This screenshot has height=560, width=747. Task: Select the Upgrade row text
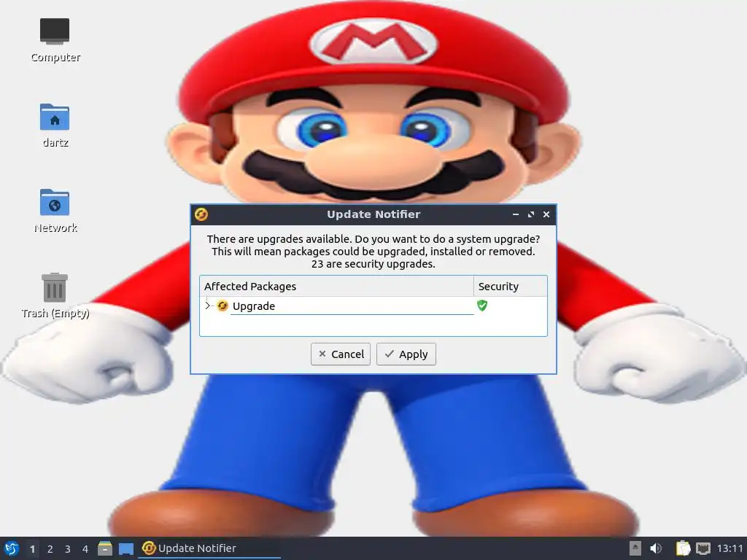pos(253,306)
